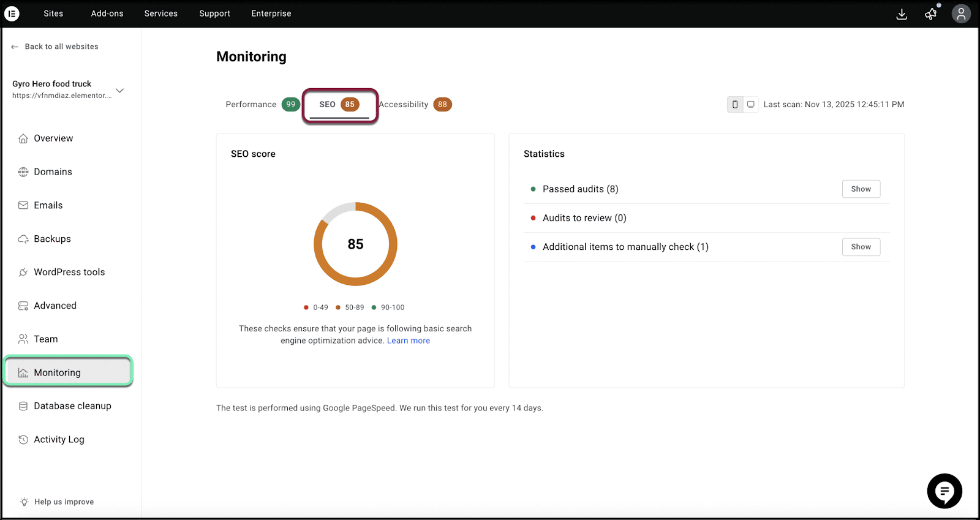Open Backups from the sidebar
This screenshot has height=520, width=980.
[x=51, y=238]
